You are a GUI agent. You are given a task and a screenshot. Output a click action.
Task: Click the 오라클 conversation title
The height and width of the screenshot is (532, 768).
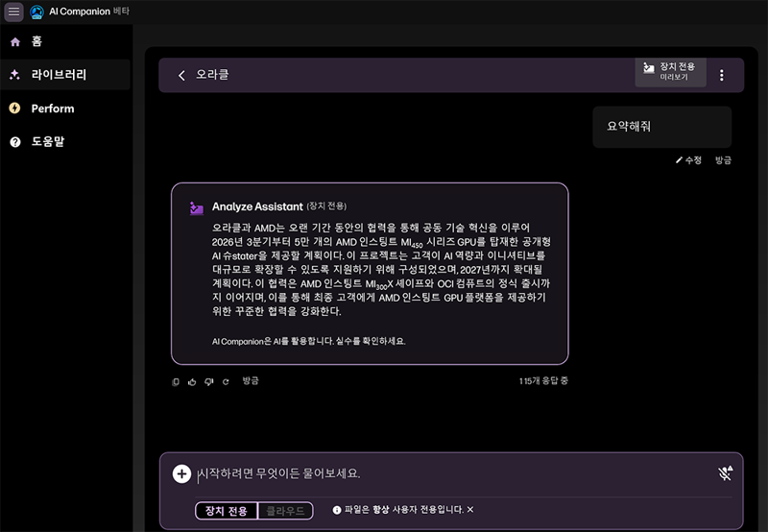point(212,75)
